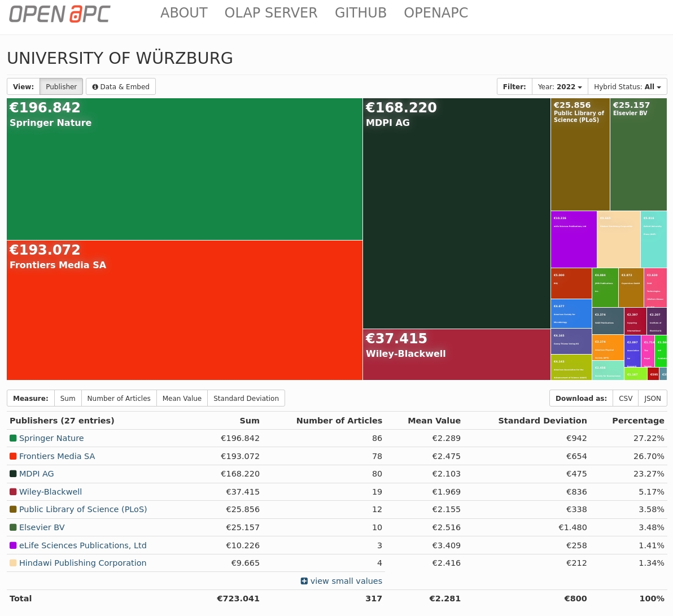Click the Sum column header
This screenshot has width=673, height=616.
250,421
